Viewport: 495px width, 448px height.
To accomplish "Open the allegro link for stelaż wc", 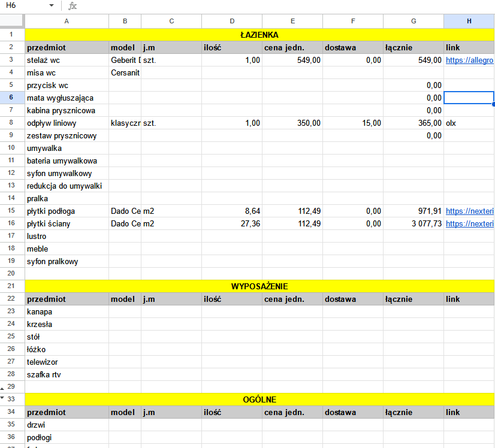I will click(470, 60).
